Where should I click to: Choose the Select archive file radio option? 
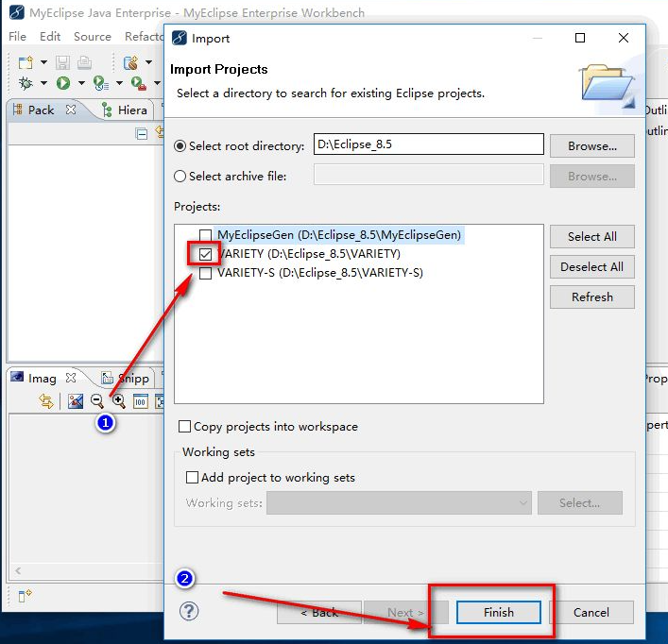(x=180, y=176)
